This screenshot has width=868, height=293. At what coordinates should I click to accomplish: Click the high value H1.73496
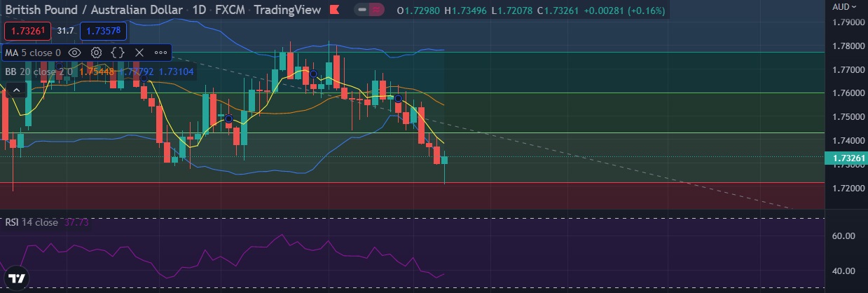(467, 11)
